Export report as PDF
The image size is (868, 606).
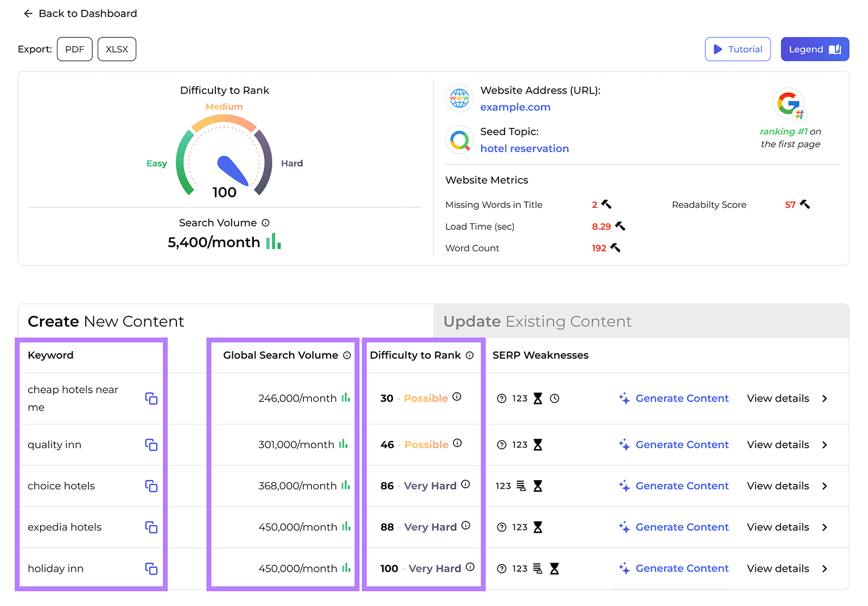[x=75, y=49]
